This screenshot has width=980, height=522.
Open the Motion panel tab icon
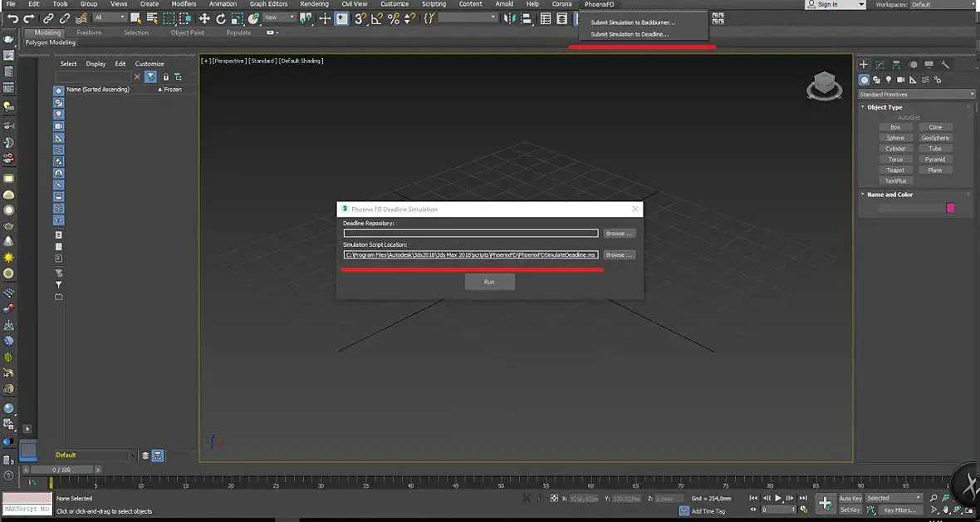[x=913, y=65]
